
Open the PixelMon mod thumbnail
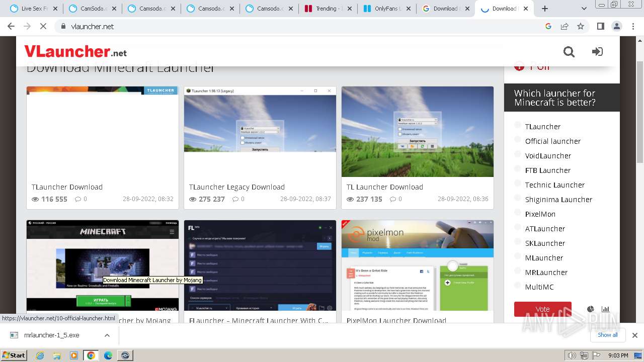418,265
